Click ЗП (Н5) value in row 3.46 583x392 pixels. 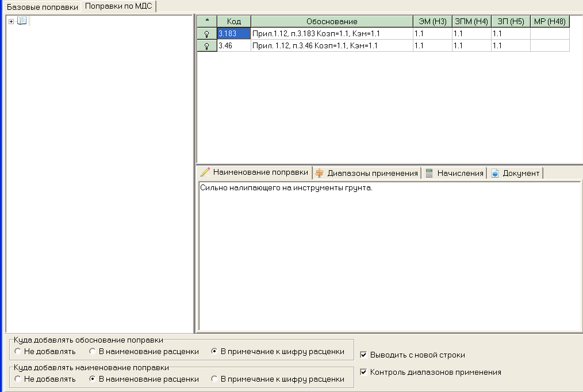pyautogui.click(x=511, y=46)
